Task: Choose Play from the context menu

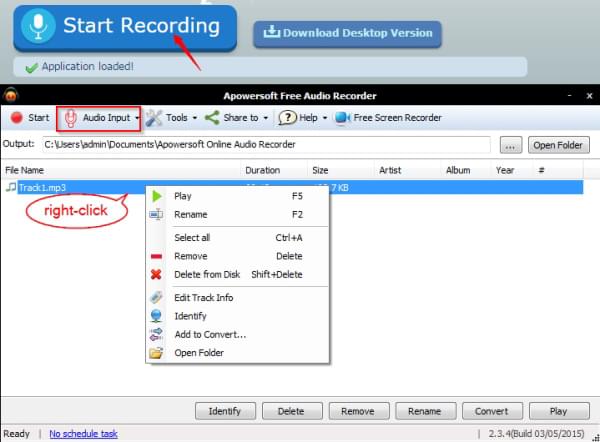Action: 237,196
